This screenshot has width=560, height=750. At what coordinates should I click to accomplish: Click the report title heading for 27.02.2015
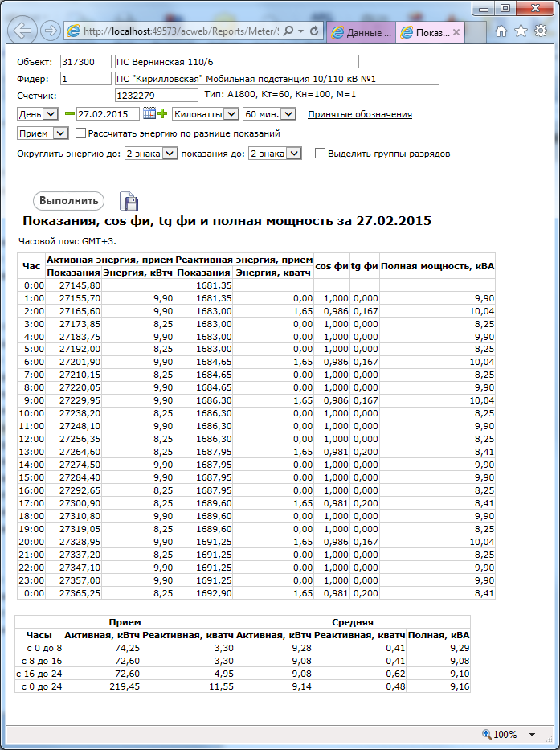227,220
